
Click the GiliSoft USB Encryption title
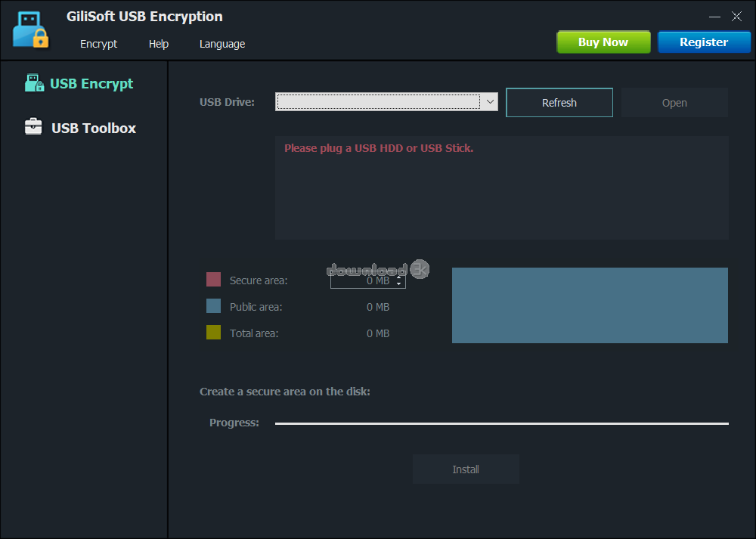[x=144, y=17]
